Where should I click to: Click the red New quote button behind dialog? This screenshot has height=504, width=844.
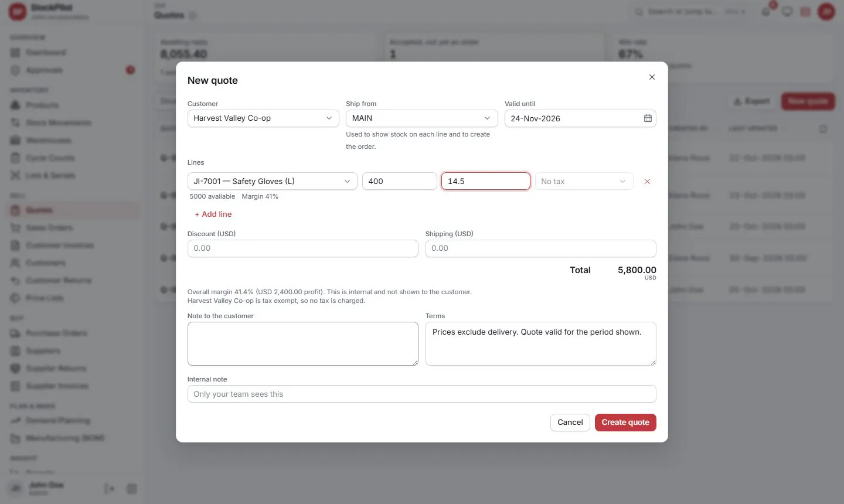808,101
